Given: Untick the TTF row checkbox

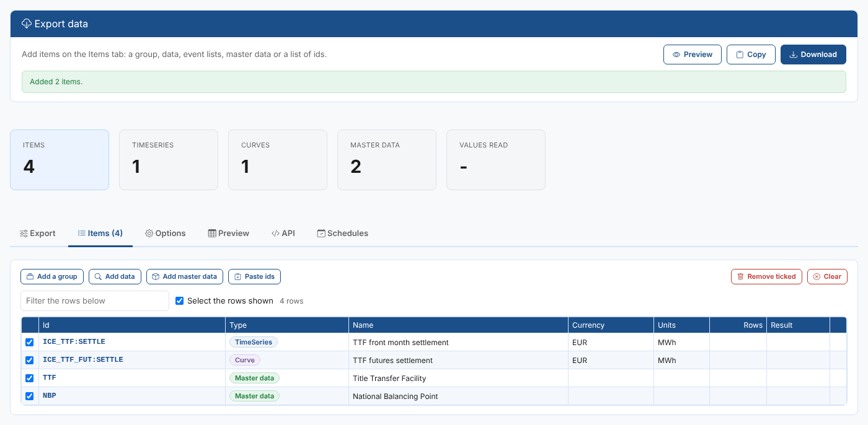Looking at the screenshot, I should coord(29,378).
